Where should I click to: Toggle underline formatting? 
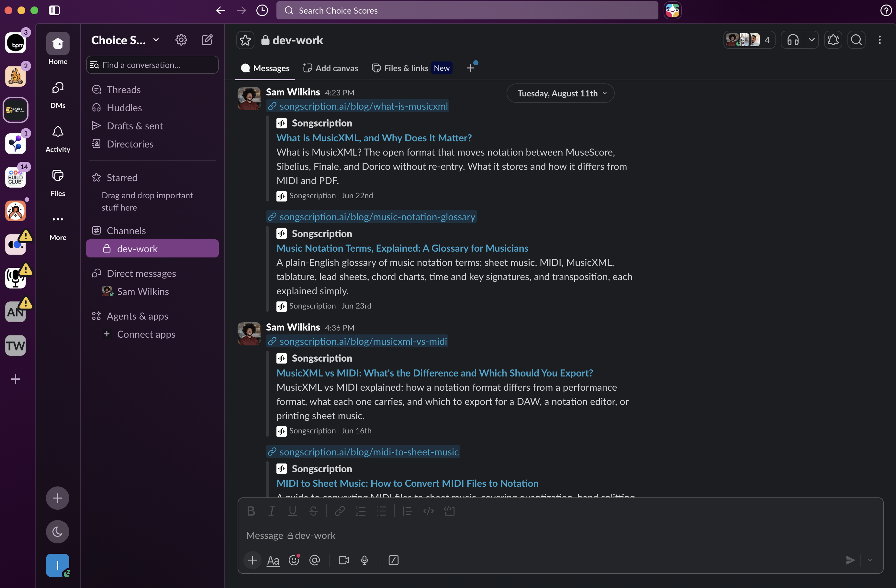[x=293, y=511]
